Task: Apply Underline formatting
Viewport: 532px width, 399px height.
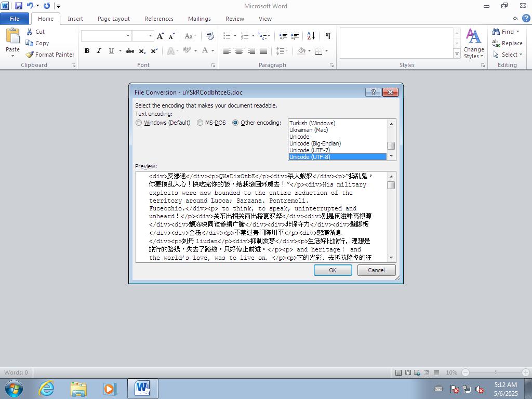Action: pos(111,51)
